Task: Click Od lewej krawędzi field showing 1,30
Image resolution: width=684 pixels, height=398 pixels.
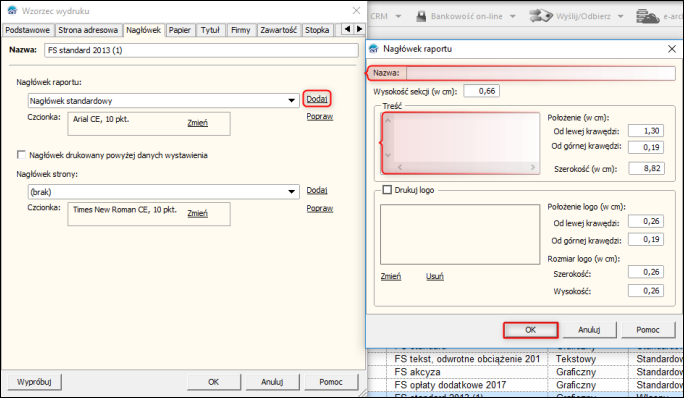Action: (646, 130)
